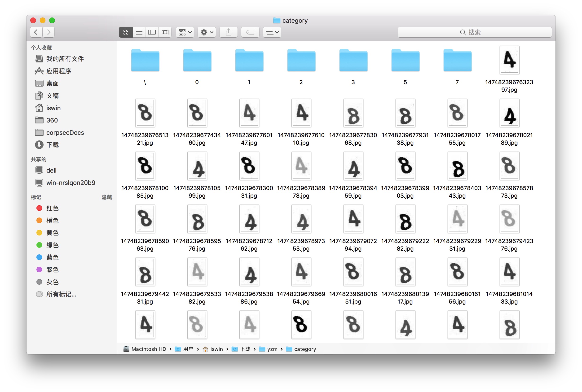
Task: Switch to Cover Flow view mode
Action: (165, 32)
